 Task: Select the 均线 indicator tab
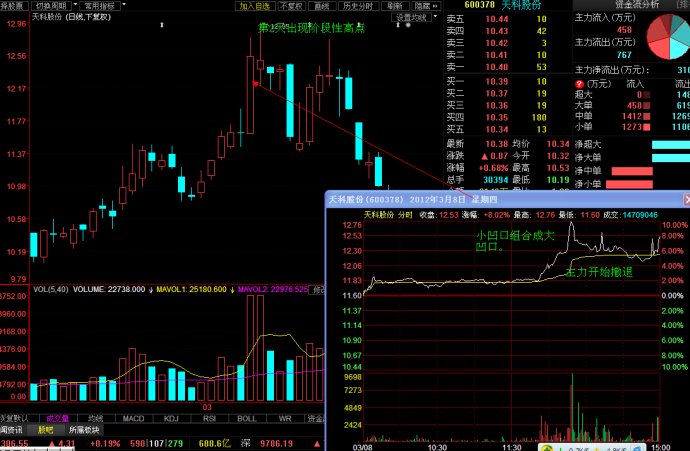pos(95,418)
